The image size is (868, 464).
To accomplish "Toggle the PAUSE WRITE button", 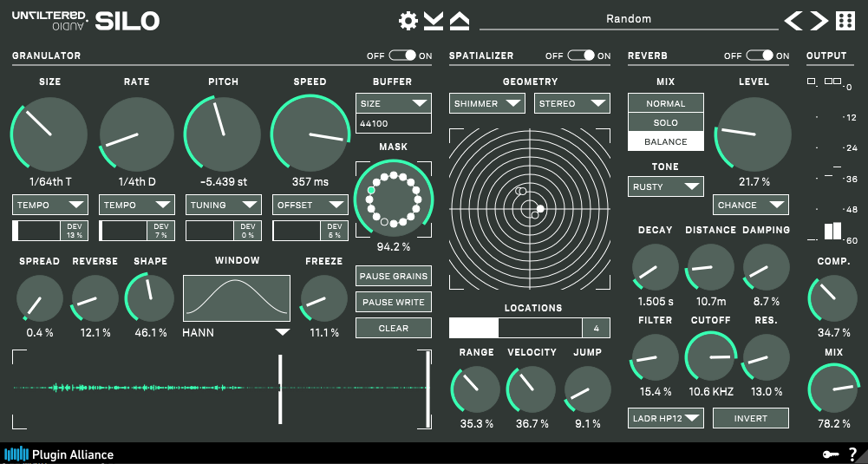I will pos(394,302).
